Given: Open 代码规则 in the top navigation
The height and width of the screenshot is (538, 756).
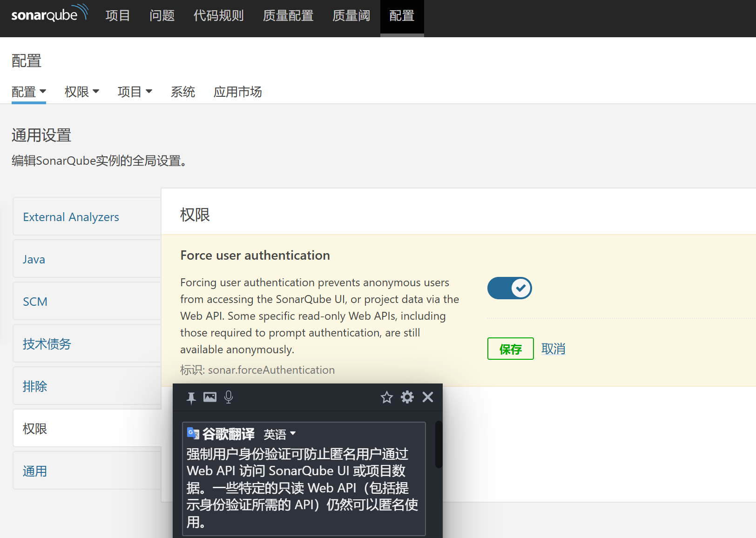Looking at the screenshot, I should [x=219, y=16].
